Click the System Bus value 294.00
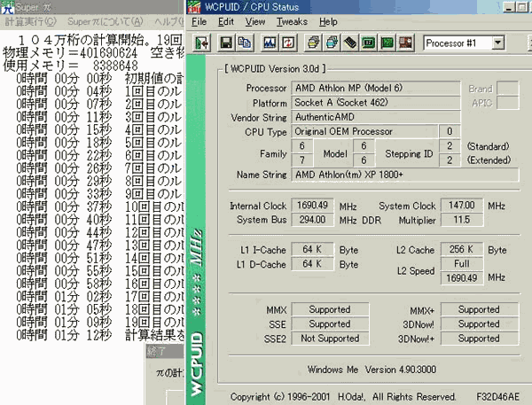 click(x=312, y=220)
